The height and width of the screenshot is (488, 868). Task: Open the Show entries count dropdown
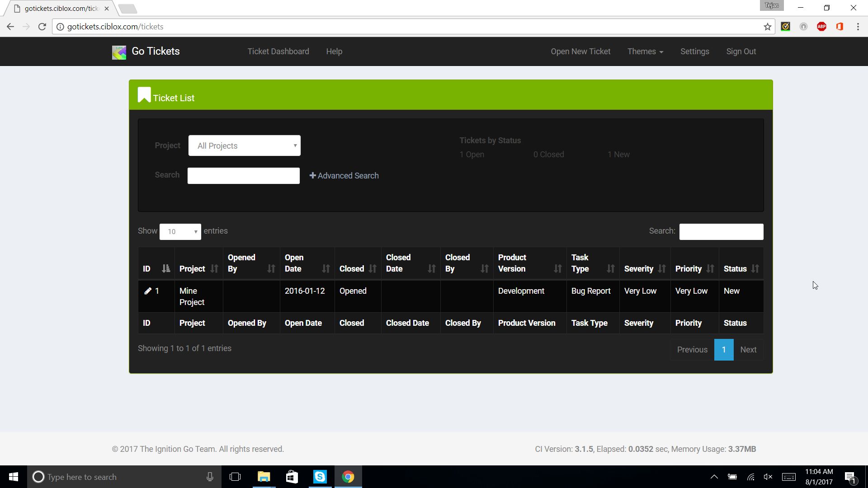coord(180,231)
